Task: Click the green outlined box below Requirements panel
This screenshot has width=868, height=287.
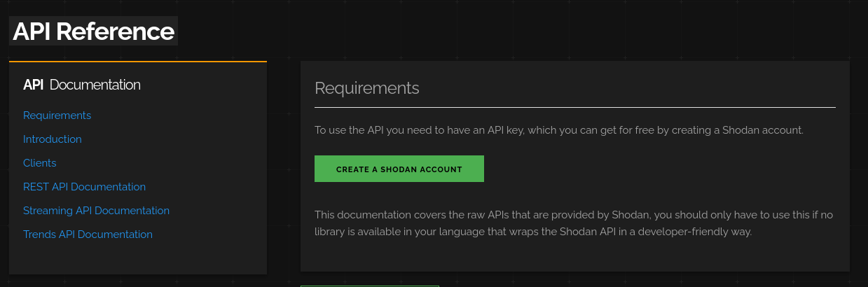Action: (369, 286)
